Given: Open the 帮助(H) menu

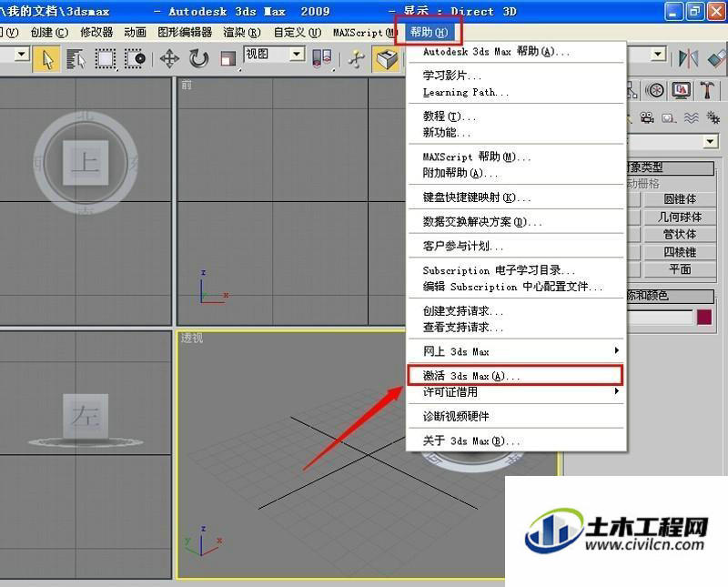Looking at the screenshot, I should [429, 32].
